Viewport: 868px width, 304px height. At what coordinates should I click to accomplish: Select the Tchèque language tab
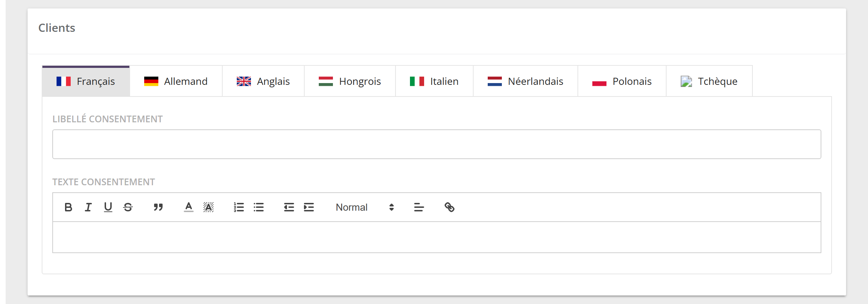709,81
